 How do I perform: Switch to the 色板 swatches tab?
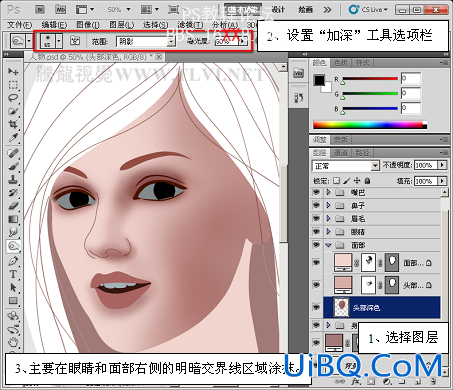coord(341,63)
